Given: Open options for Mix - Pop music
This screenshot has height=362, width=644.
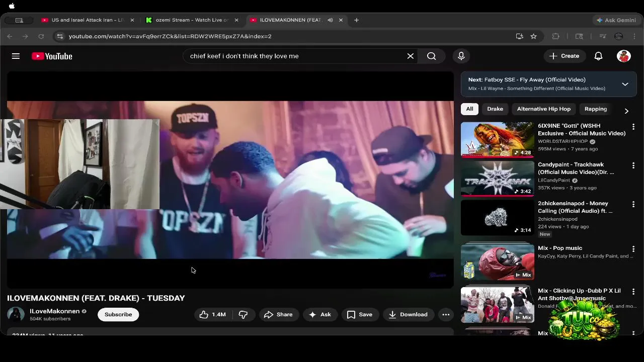Looking at the screenshot, I should [633, 249].
